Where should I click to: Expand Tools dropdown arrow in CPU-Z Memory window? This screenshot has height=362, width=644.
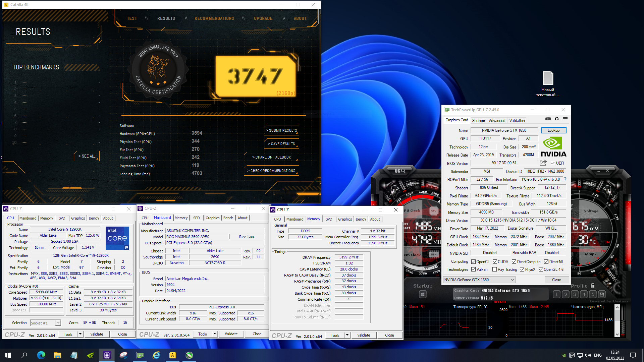[347, 335]
